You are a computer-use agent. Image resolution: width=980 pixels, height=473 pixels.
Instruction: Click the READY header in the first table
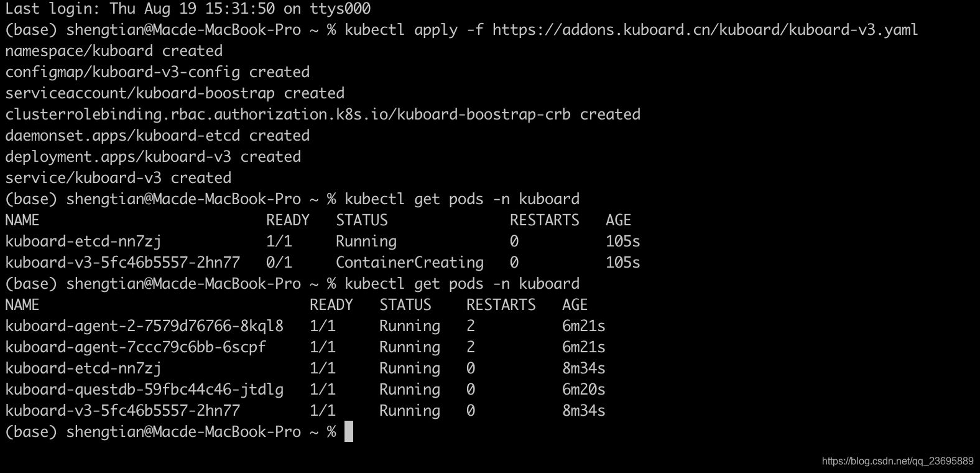point(288,220)
